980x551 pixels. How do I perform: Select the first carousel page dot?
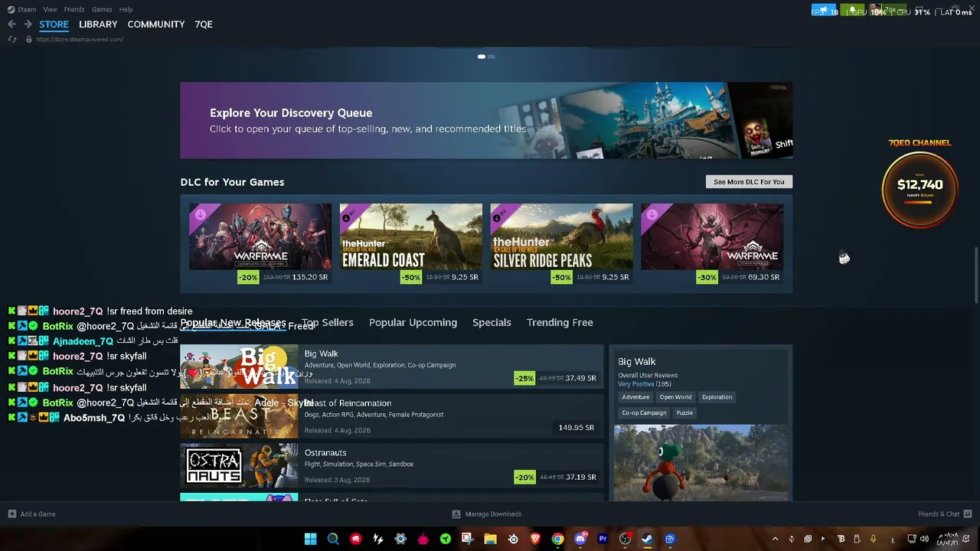(x=481, y=57)
